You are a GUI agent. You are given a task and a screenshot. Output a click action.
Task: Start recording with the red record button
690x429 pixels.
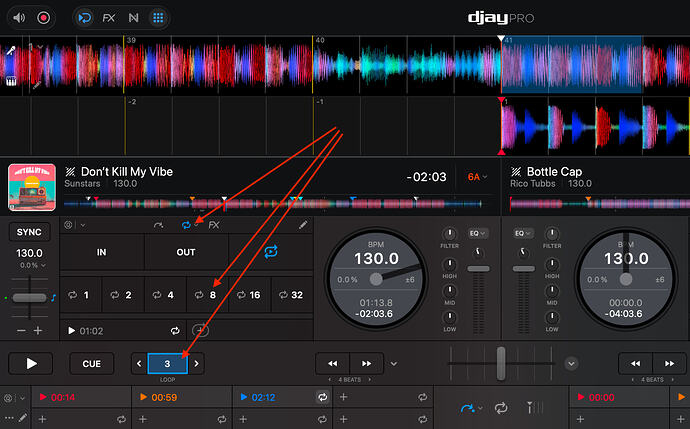(x=43, y=18)
